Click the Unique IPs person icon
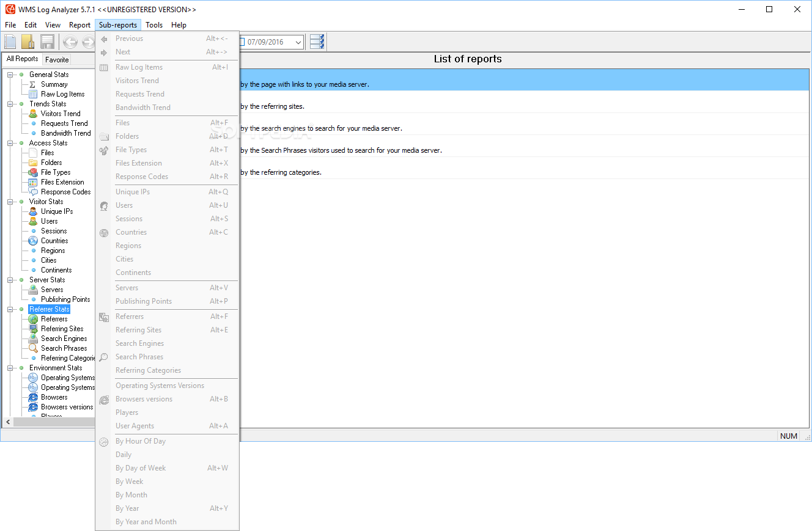812x531 pixels. click(x=33, y=211)
